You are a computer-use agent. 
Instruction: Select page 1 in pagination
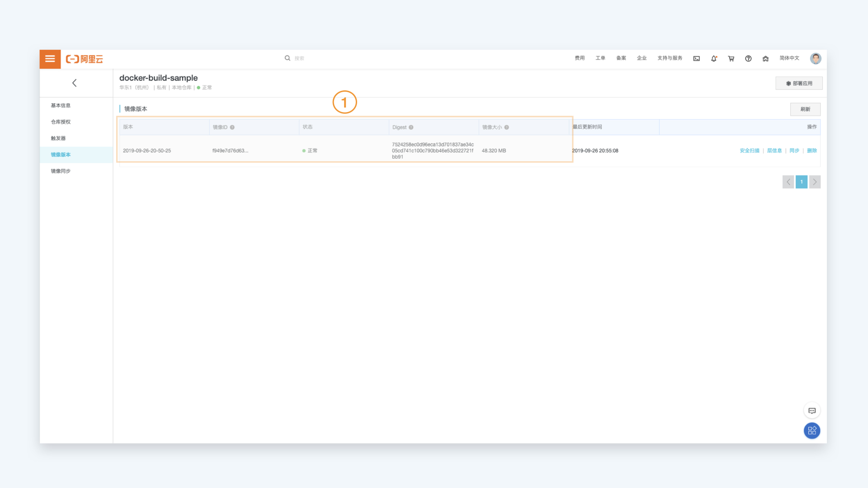coord(802,182)
